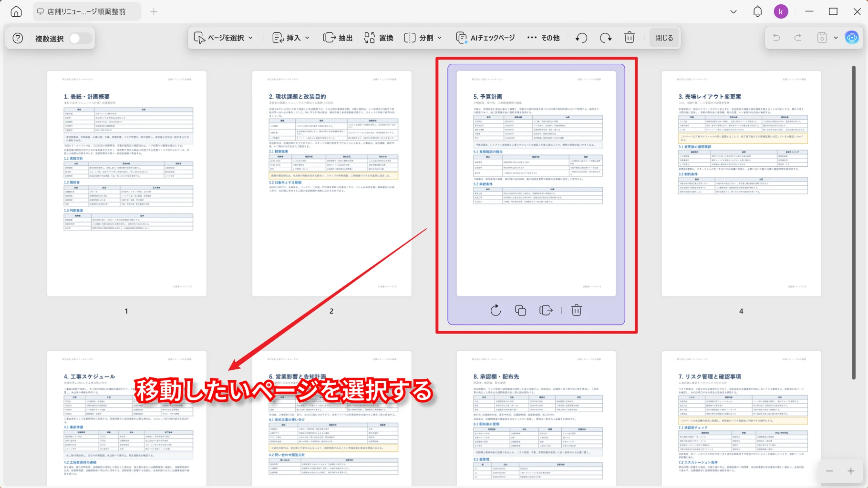Select the 7. リスク管理と確認事項 page thumbnail
Image resolution: width=868 pixels, height=488 pixels.
741,418
